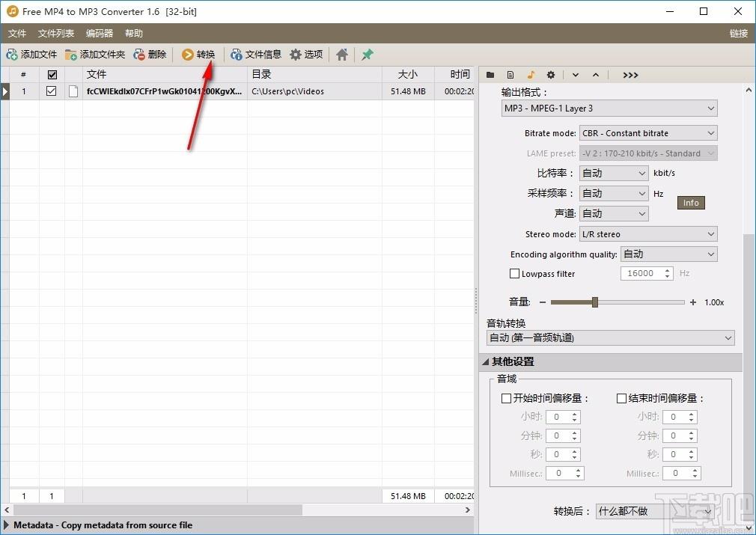
Task: Expand the Metadata section at bottom
Action: 6,525
